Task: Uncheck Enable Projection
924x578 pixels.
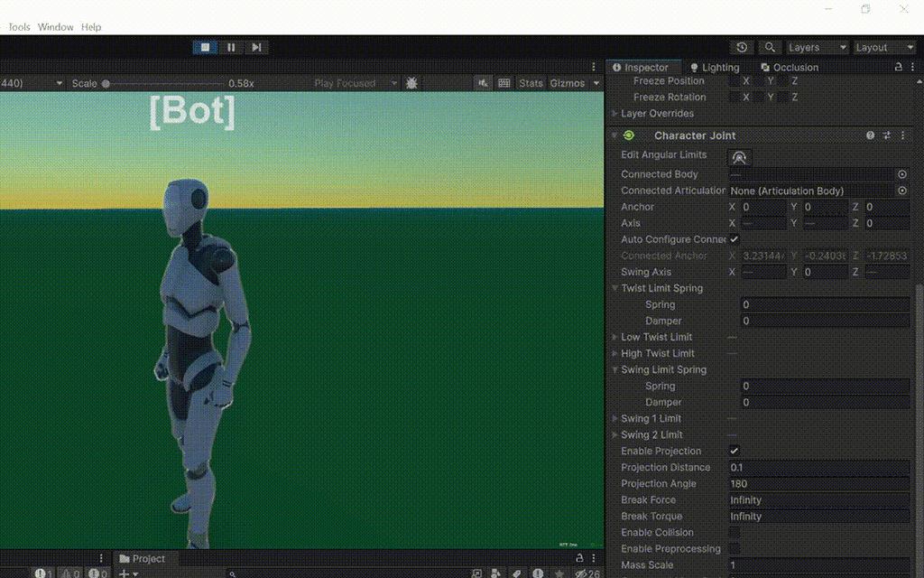Action: (x=734, y=451)
